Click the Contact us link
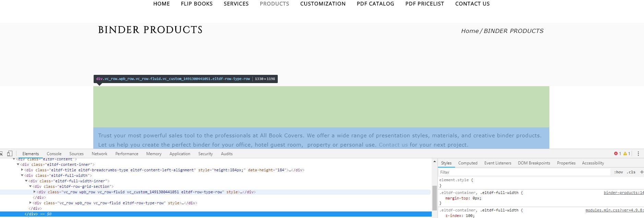 (x=393, y=145)
